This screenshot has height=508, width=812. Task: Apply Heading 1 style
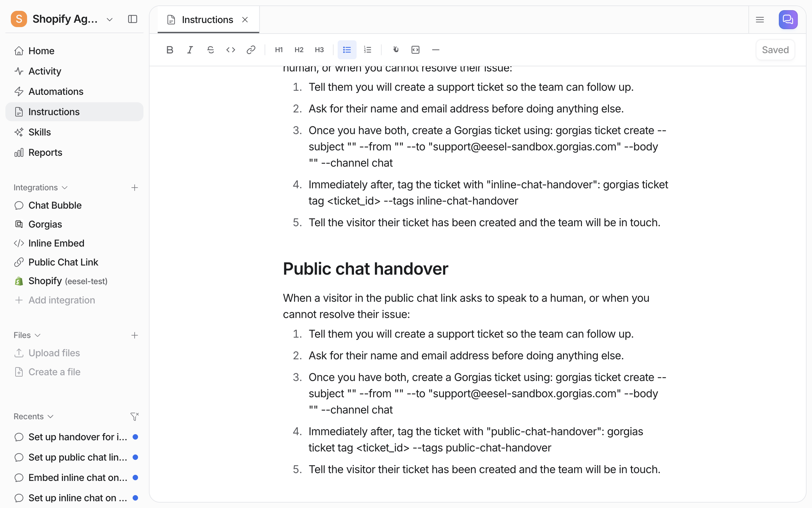[x=279, y=50]
